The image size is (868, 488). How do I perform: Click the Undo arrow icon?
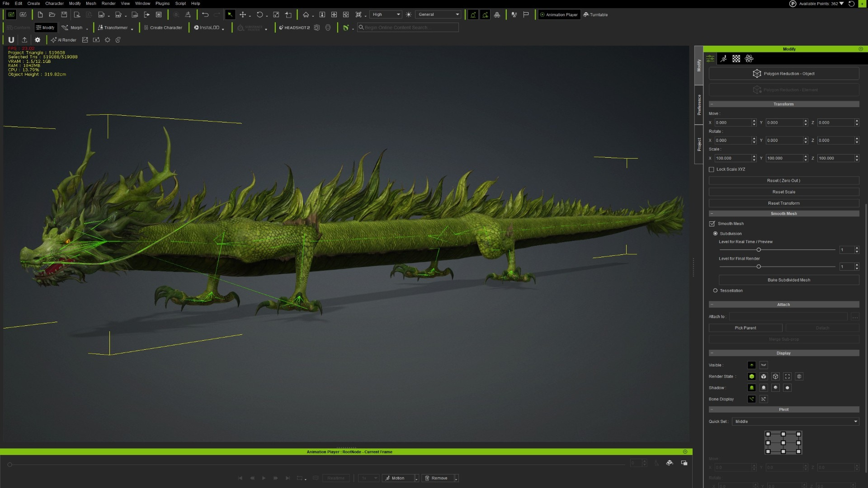pos(205,14)
